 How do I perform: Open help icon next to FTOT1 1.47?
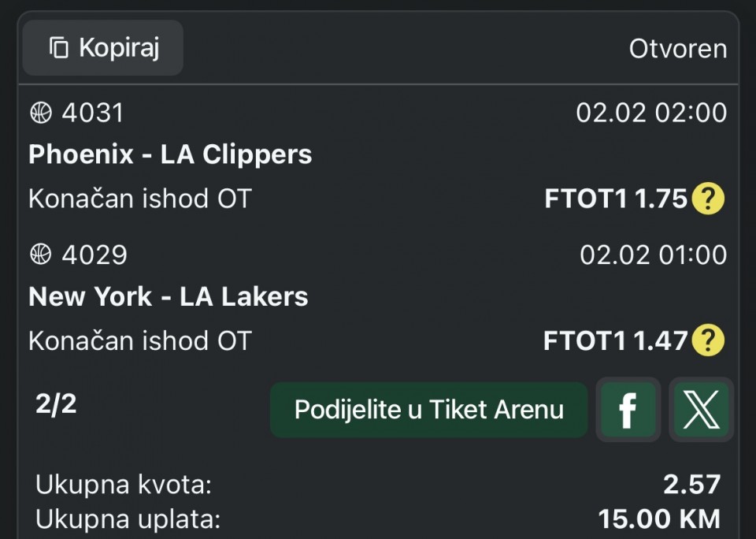[708, 341]
